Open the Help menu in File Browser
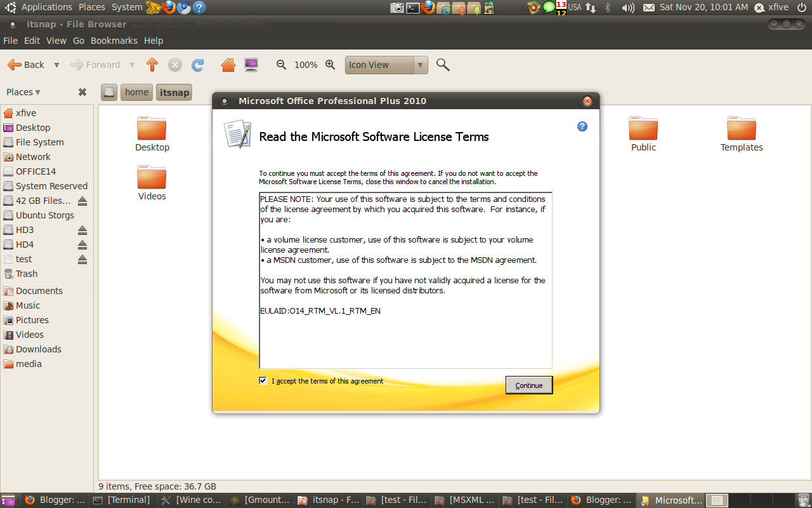 tap(154, 41)
